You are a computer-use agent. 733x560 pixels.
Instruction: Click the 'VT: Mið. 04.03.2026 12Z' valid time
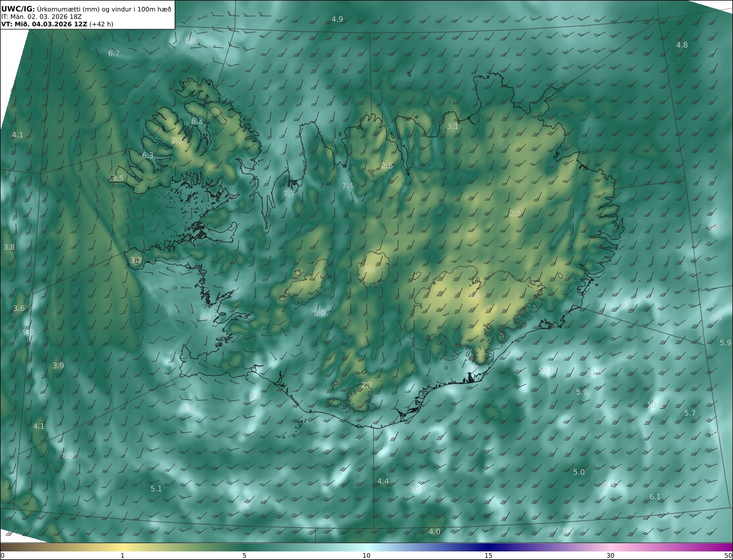(44, 24)
